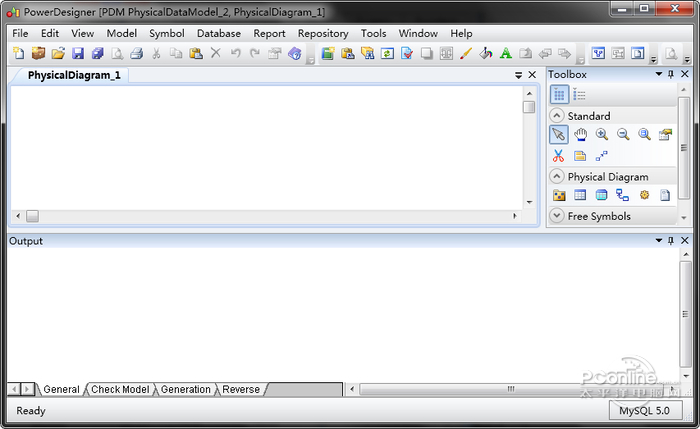Select the red scissors Delete tool
The image size is (700, 429).
[558, 156]
